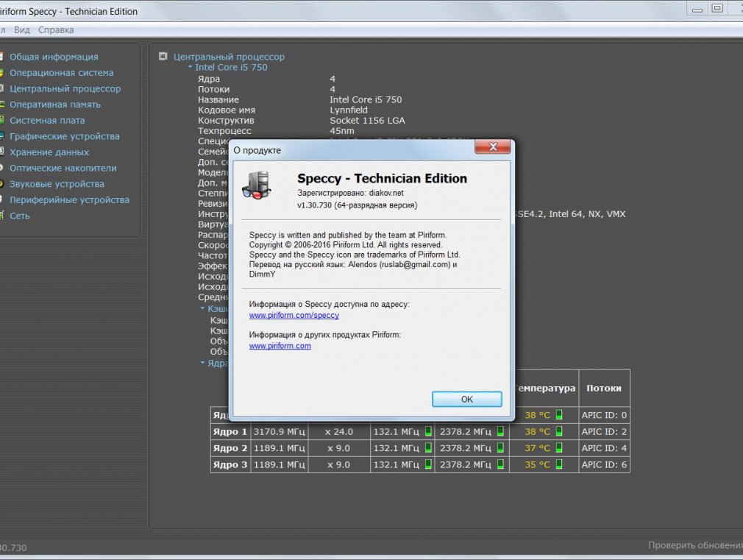743x560 pixels.
Task: Click the Socket 1156 LGA value
Action: pyautogui.click(x=367, y=121)
